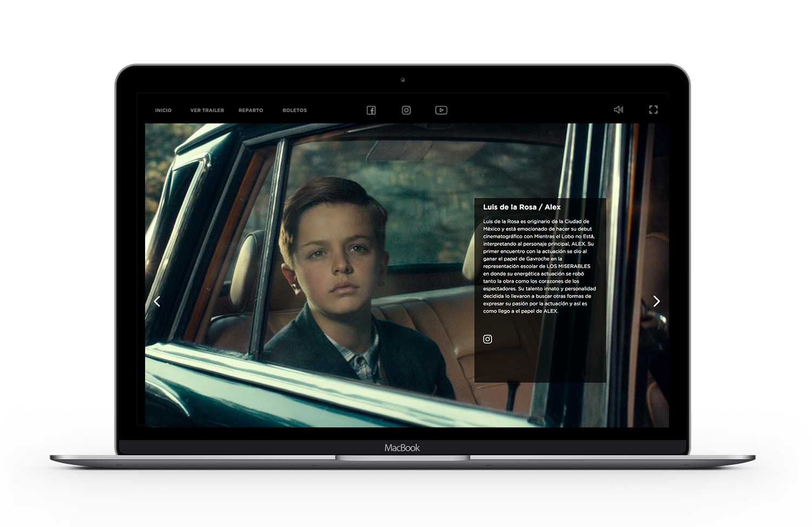Viewport: 812px width, 527px height.
Task: Open the Instagram icon in the top bar
Action: 406,110
